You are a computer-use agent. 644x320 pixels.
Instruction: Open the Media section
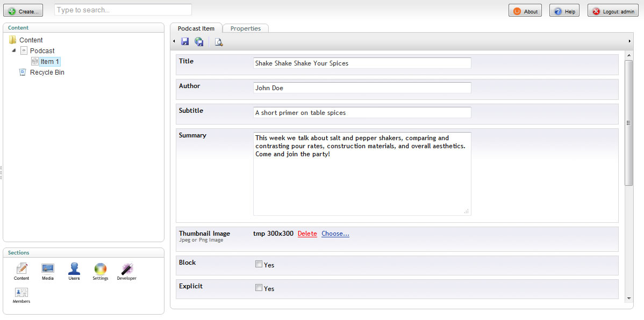pyautogui.click(x=48, y=272)
